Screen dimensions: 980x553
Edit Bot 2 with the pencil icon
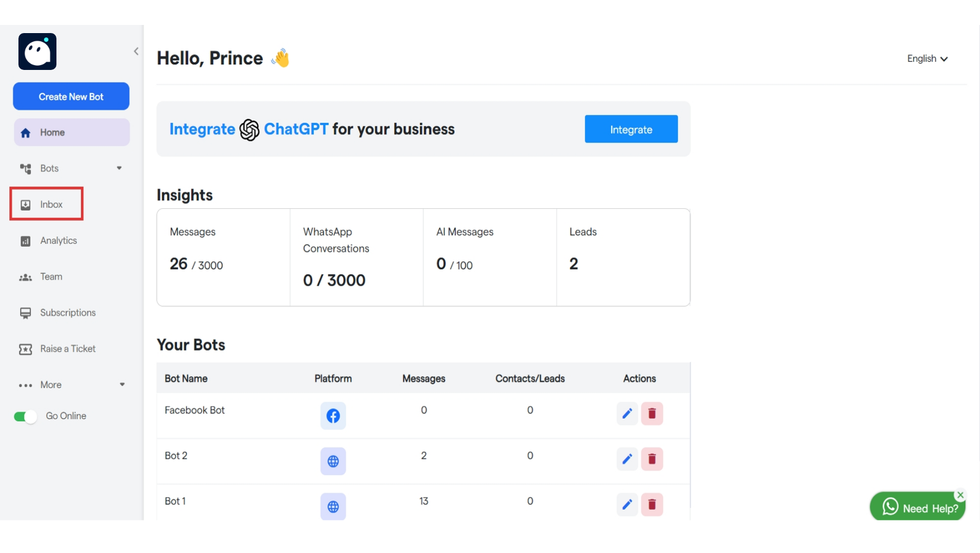[x=627, y=459]
